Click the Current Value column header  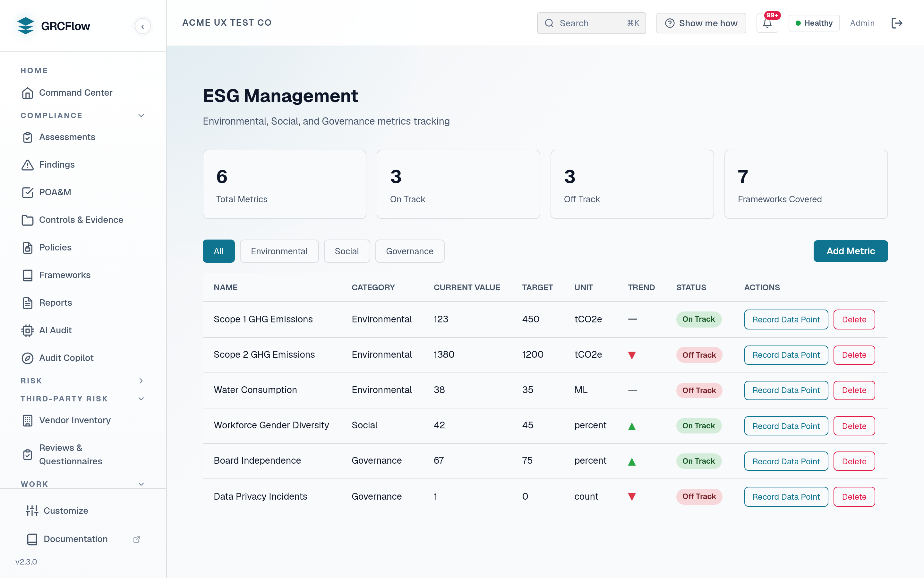pyautogui.click(x=466, y=287)
